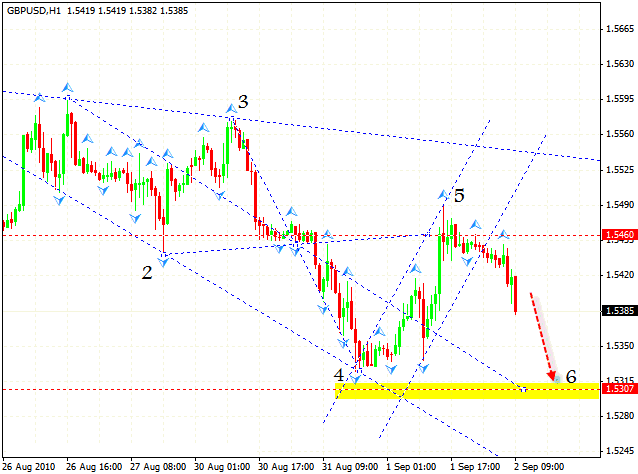Click the fractal down arrow below point 2
The height and width of the screenshot is (474, 638).
tap(163, 262)
